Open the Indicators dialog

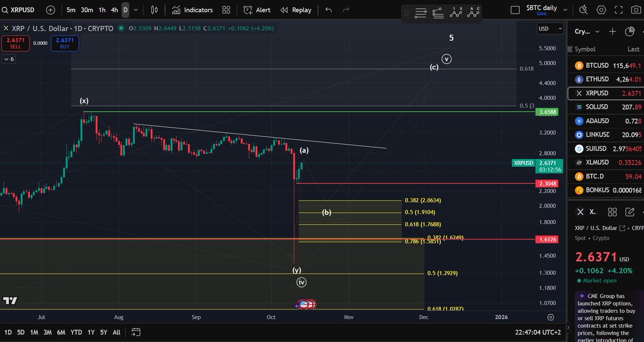(x=192, y=10)
